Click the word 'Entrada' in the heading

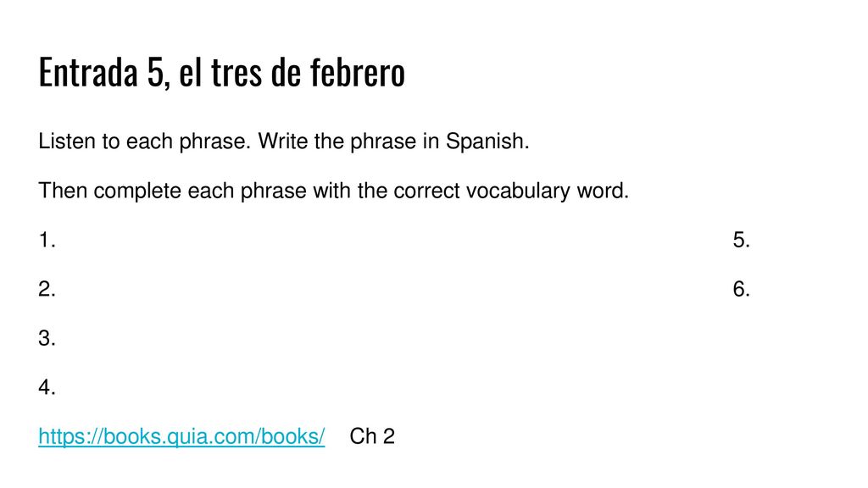coord(88,73)
